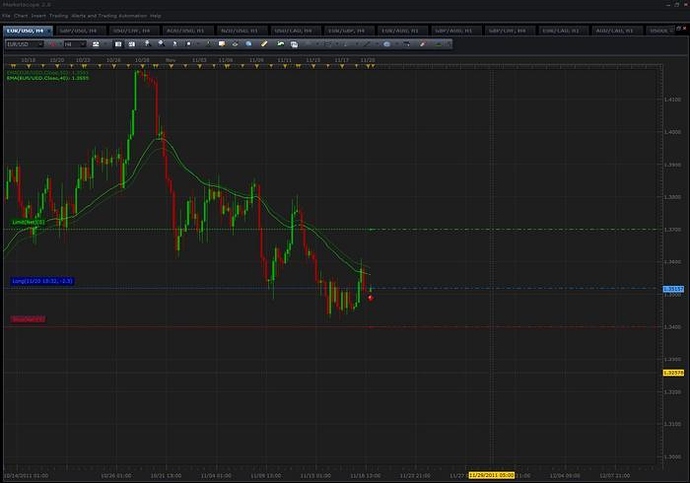Click the blue current price tag 1.3517

tap(673, 289)
